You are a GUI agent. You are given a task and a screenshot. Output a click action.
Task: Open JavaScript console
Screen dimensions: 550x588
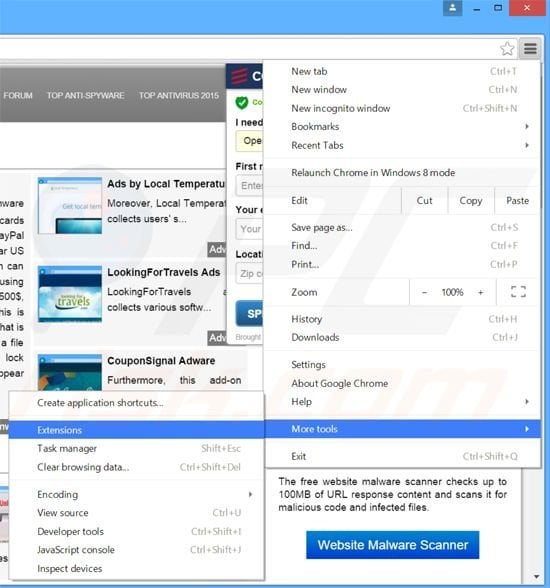(x=136, y=550)
